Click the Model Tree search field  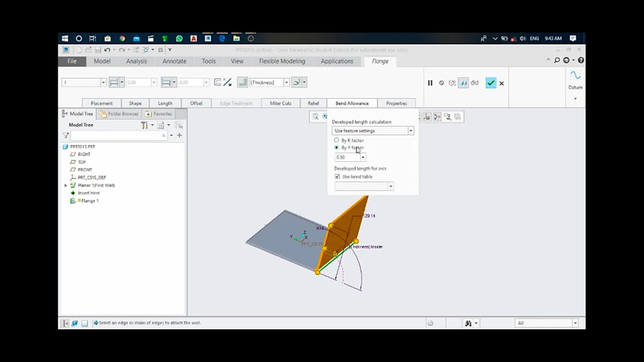(119, 135)
